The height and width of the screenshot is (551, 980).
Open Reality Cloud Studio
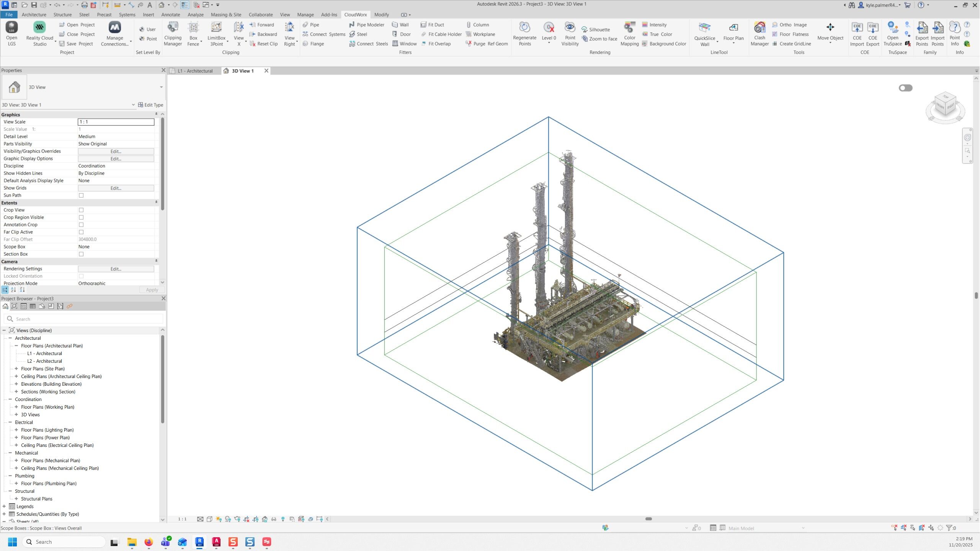[x=39, y=28]
